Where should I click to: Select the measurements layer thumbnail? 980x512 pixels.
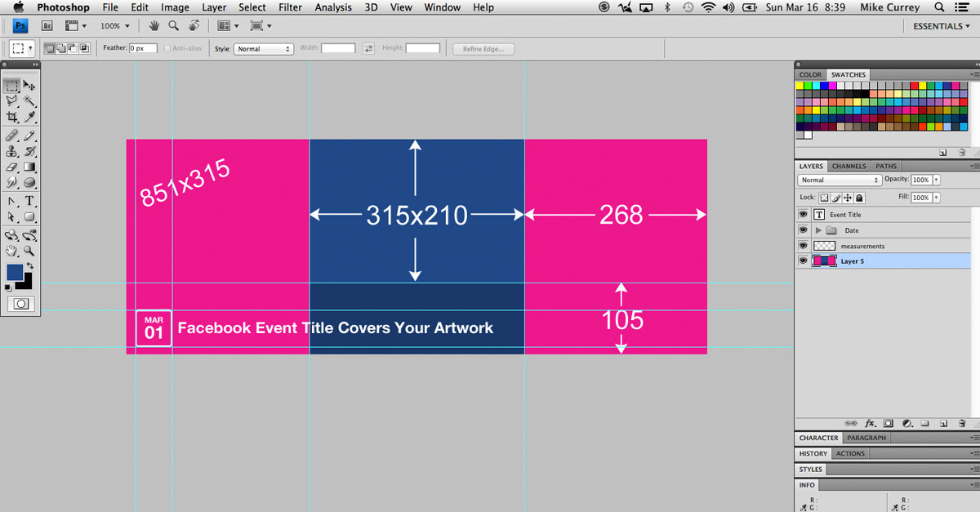[825, 246]
